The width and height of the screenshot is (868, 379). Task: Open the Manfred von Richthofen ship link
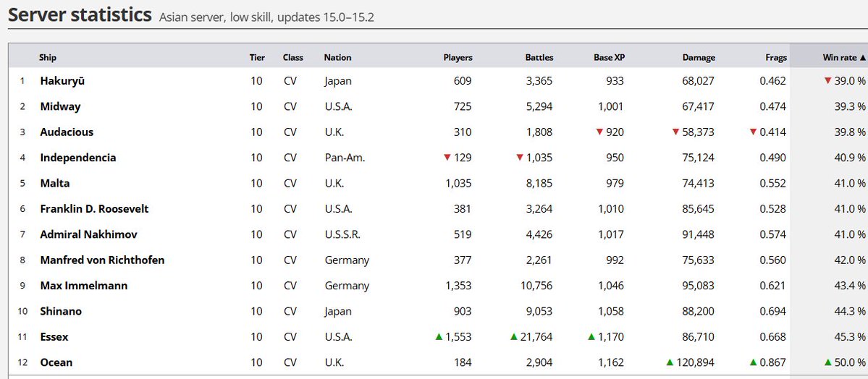click(x=102, y=260)
